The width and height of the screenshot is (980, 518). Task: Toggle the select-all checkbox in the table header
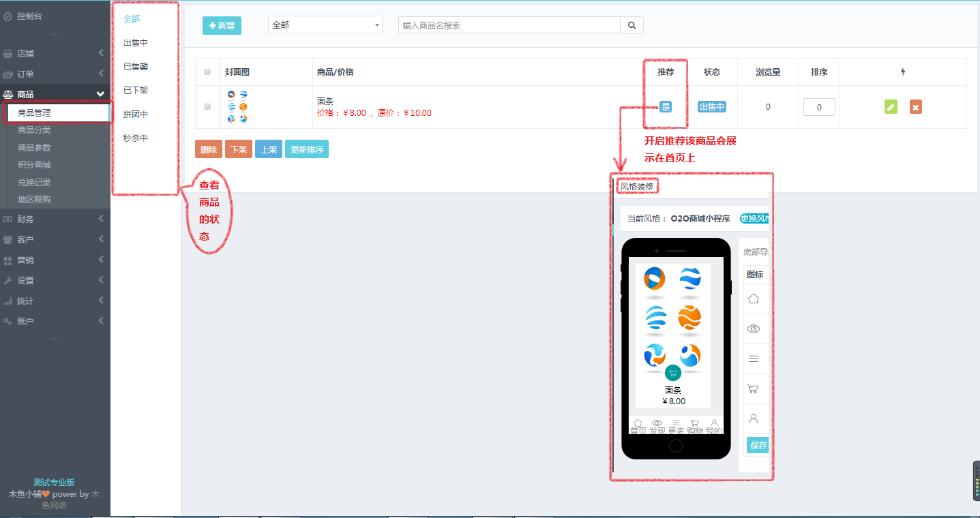[x=208, y=72]
